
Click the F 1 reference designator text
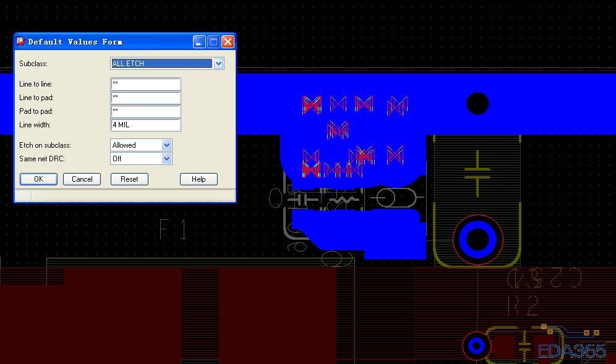pos(173,230)
